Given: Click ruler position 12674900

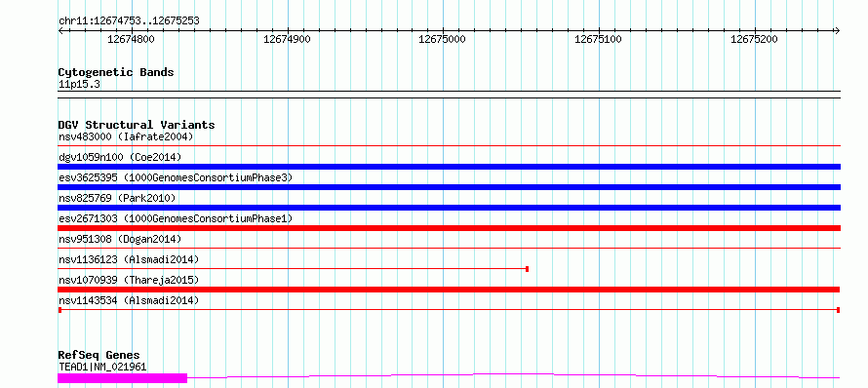Looking at the screenshot, I should click(288, 39).
